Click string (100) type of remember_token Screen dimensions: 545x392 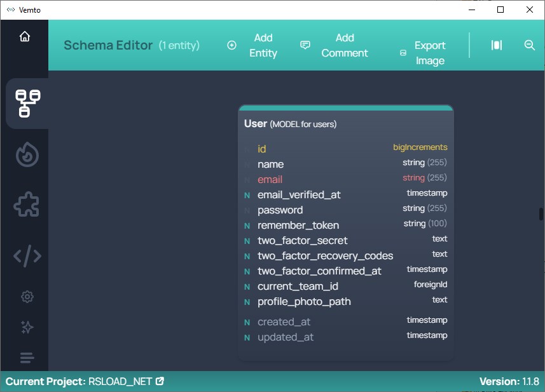coord(425,223)
